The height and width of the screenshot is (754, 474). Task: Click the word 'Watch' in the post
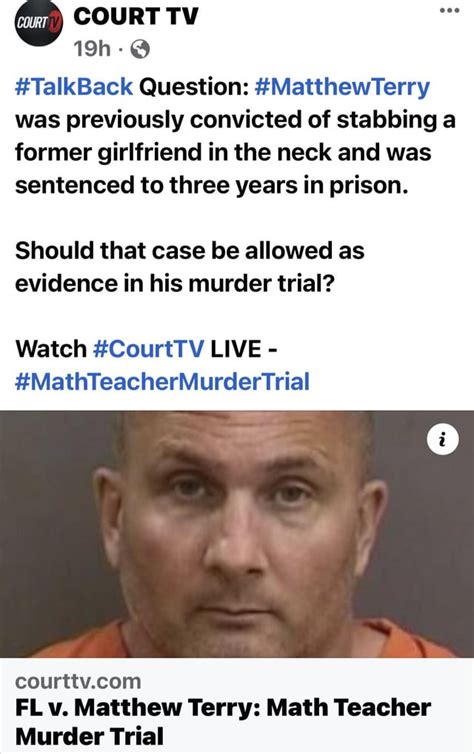pyautogui.click(x=51, y=349)
